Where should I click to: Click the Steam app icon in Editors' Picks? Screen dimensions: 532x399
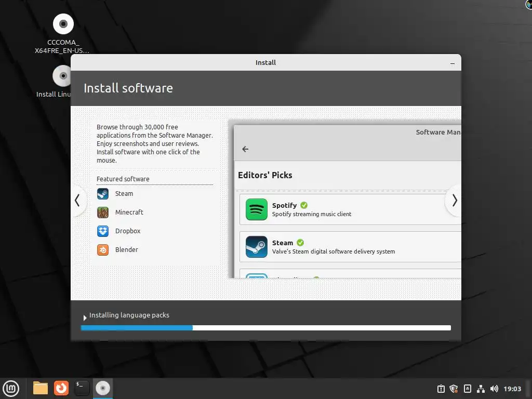tap(257, 247)
